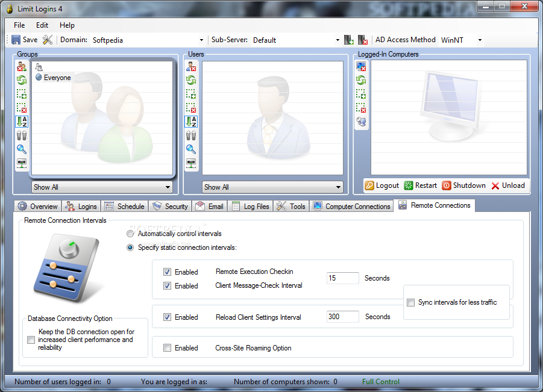Toggle Enabled checkbox for Reload Client Settings Interval
Screen dimensions: 543x392
168,317
